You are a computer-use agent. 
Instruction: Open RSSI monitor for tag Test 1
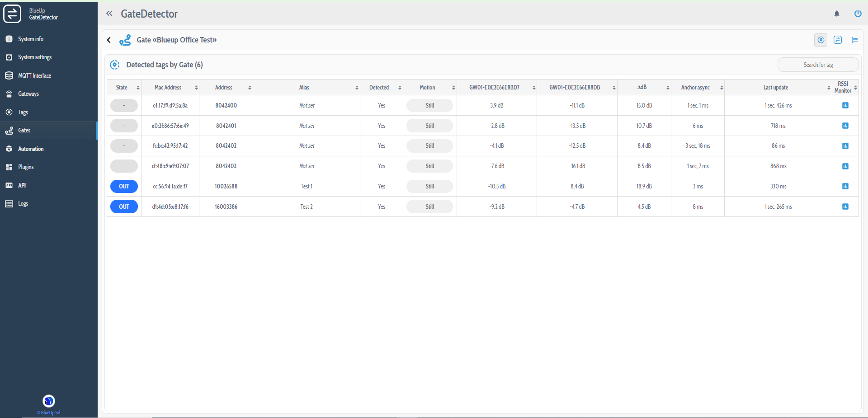pyautogui.click(x=845, y=186)
